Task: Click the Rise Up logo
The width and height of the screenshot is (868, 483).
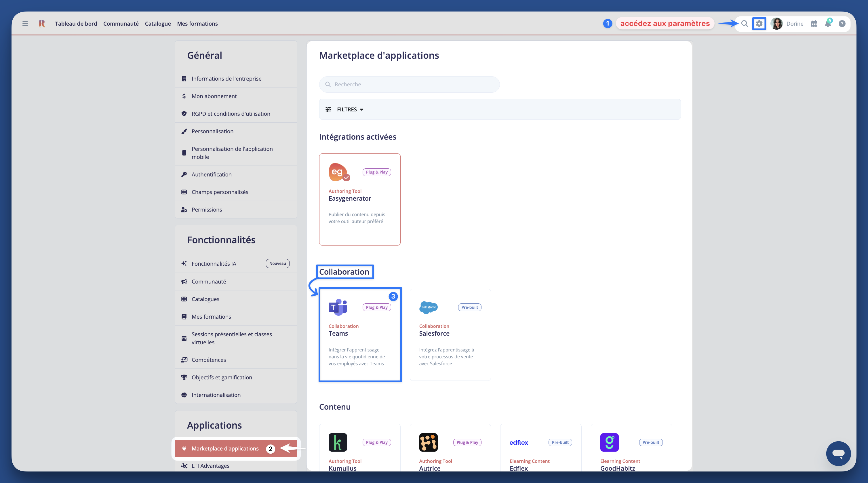Action: click(x=42, y=24)
